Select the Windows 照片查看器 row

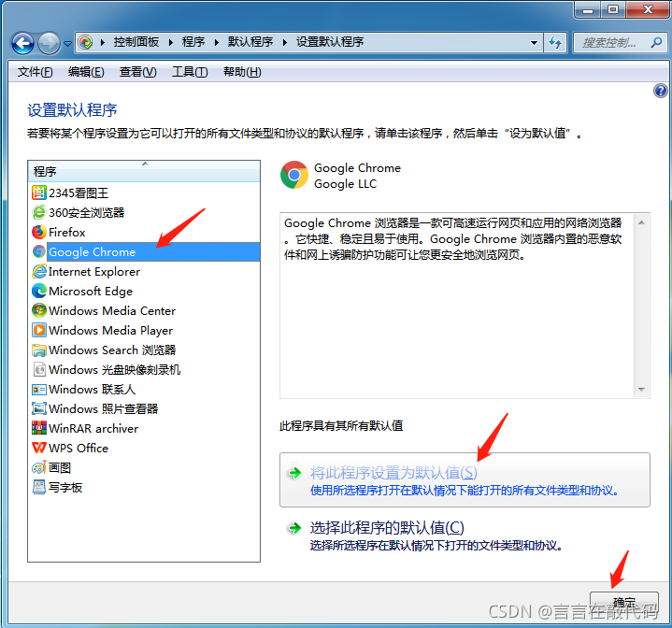(144, 408)
